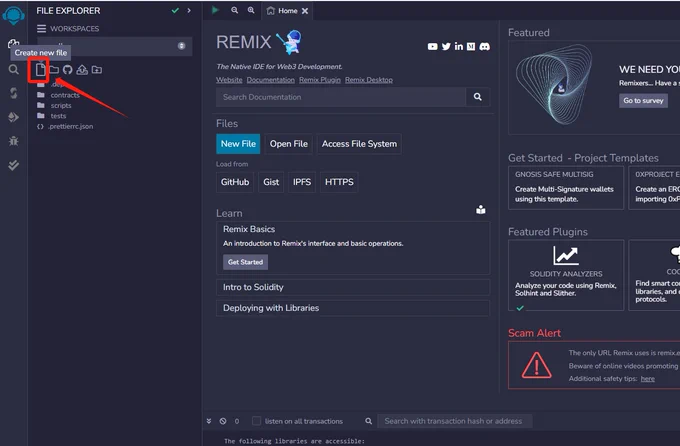This screenshot has width=680, height=446.
Task: Click the Open File button
Action: pyautogui.click(x=289, y=144)
